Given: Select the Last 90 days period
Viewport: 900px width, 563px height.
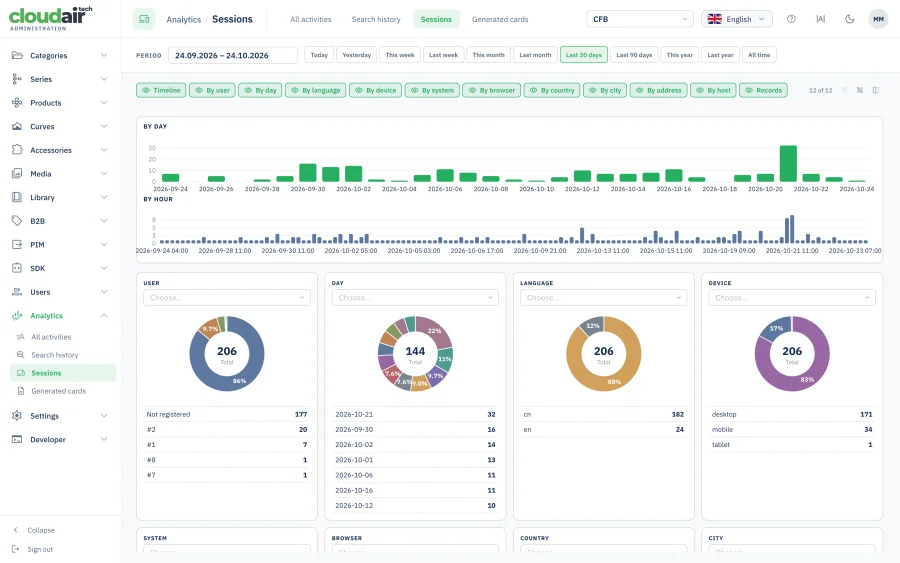Looking at the screenshot, I should (x=634, y=55).
